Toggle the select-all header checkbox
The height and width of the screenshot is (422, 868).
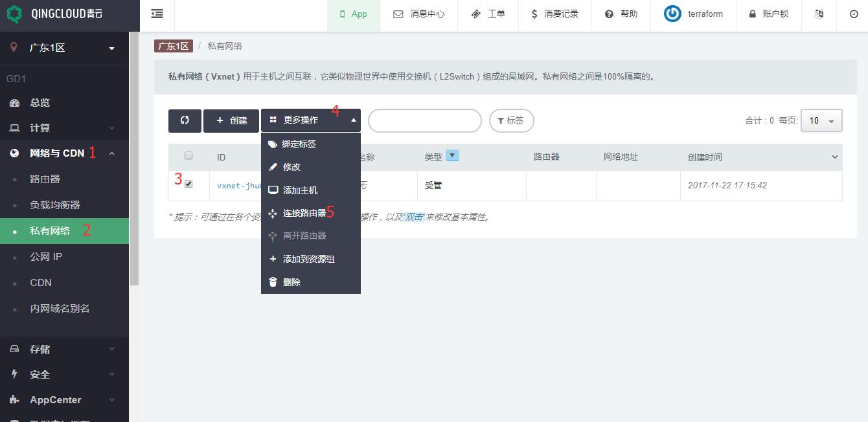(188, 155)
